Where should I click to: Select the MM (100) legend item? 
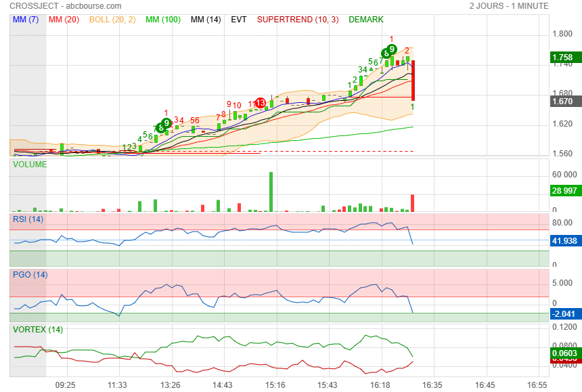163,20
